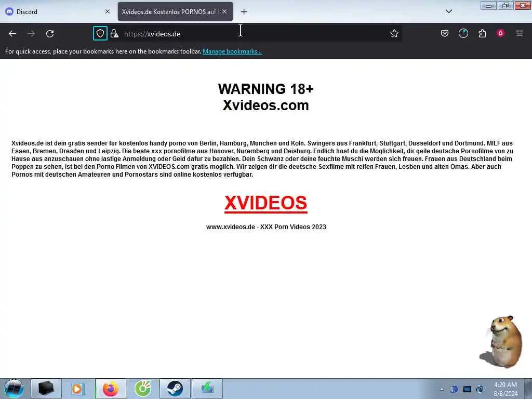Close the Xvideos.de tab
Screen dimensions: 532x399
tap(224, 11)
